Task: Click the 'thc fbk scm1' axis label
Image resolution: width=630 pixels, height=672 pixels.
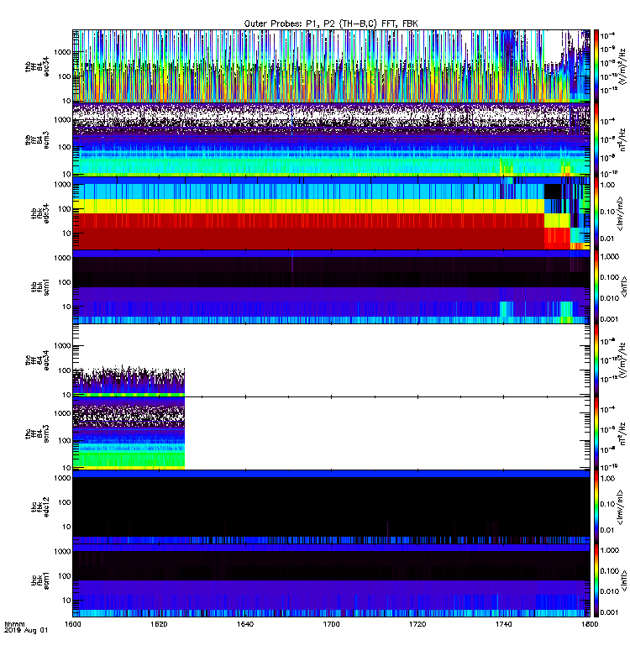Action: point(39,580)
